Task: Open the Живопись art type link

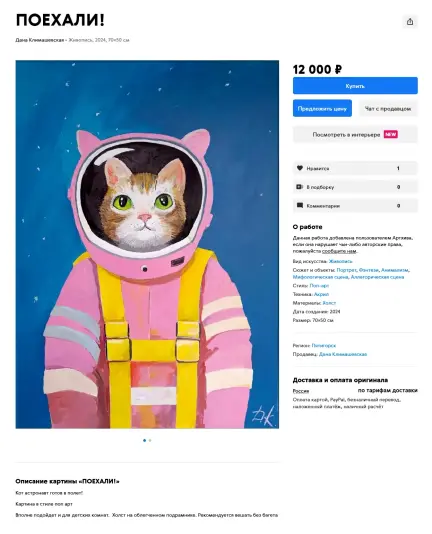Action: [340, 261]
